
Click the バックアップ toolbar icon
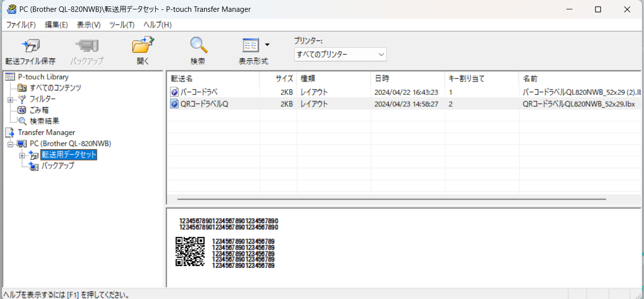[86, 45]
